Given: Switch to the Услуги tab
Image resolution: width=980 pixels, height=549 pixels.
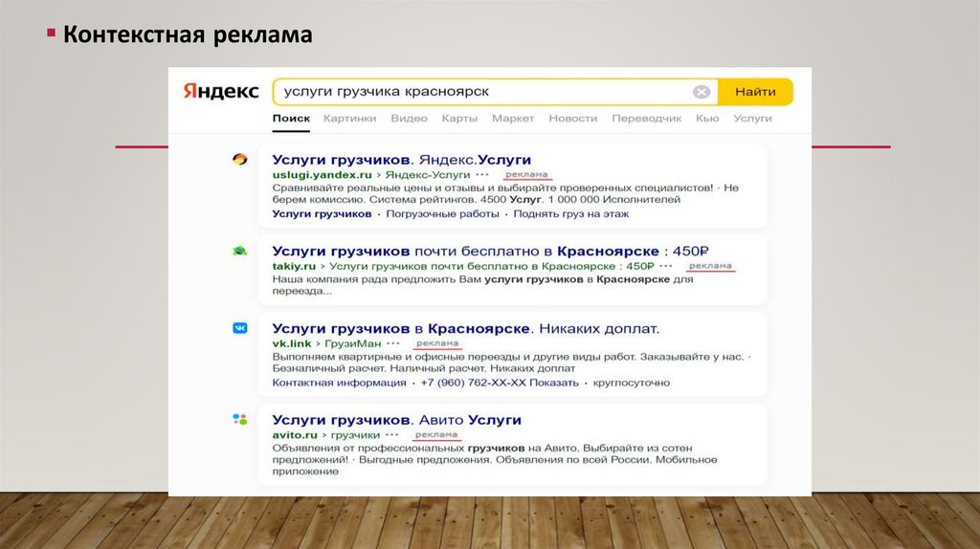Looking at the screenshot, I should (752, 118).
